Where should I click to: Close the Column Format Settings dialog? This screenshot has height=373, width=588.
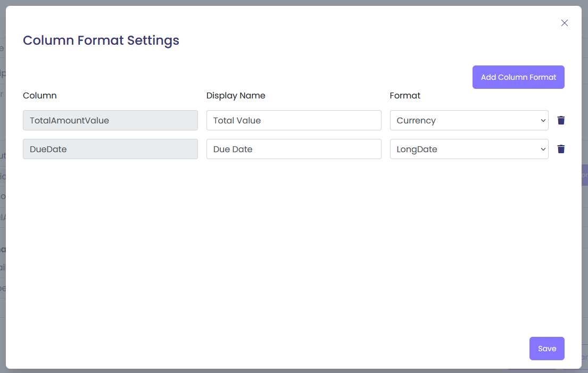click(565, 23)
